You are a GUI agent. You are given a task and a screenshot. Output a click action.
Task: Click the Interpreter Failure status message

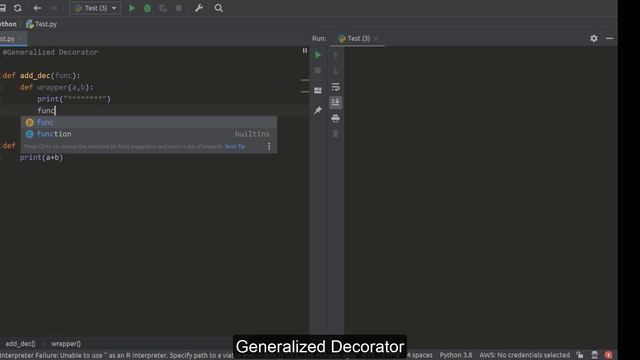pyautogui.click(x=117, y=355)
